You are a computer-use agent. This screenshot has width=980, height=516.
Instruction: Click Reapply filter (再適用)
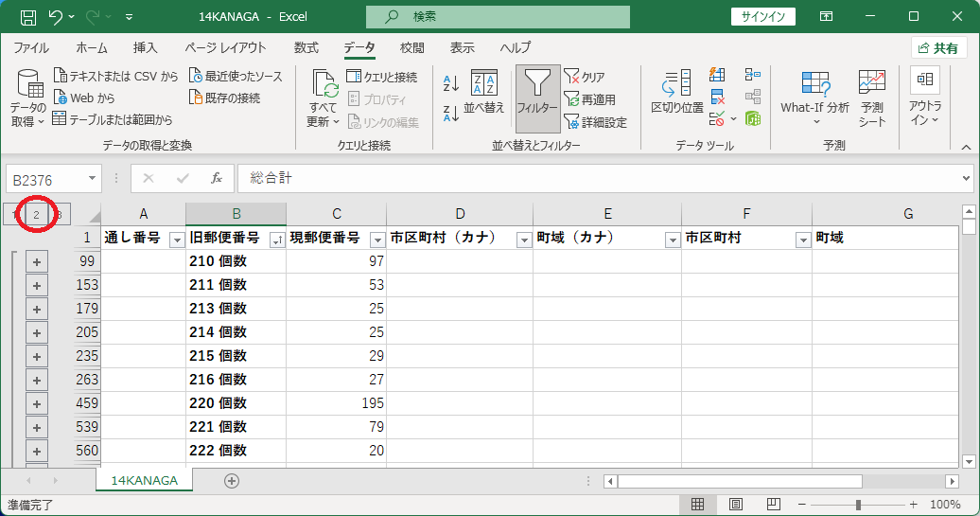click(589, 99)
